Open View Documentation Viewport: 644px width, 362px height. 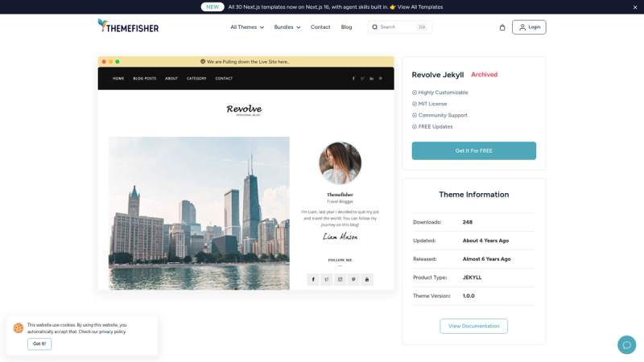[473, 326]
